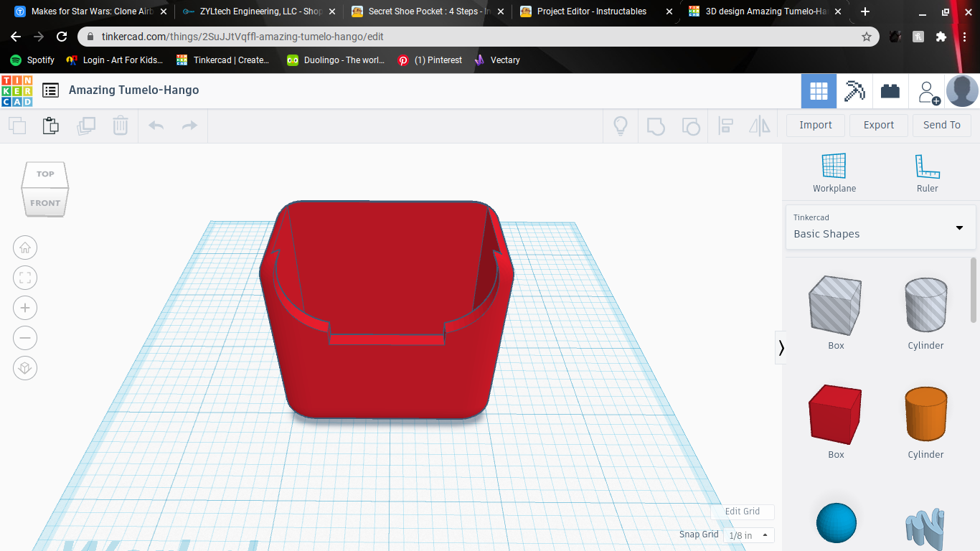Open the Bricks mode
This screenshot has width=980, height=551.
[x=890, y=91]
